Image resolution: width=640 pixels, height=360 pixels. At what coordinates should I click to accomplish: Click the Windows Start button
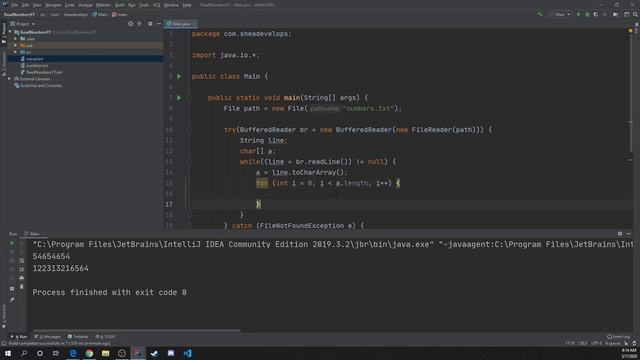coord(8,353)
